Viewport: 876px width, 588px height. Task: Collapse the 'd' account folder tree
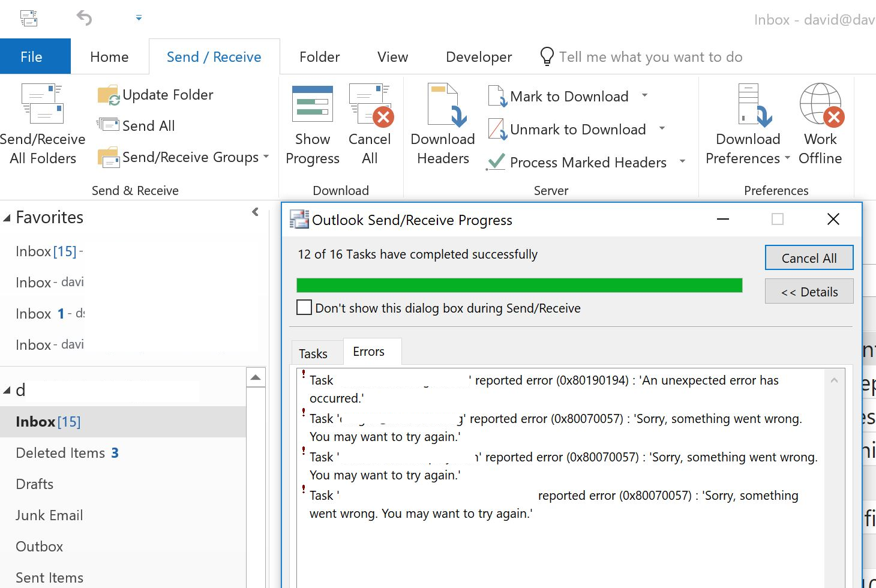[7, 391]
